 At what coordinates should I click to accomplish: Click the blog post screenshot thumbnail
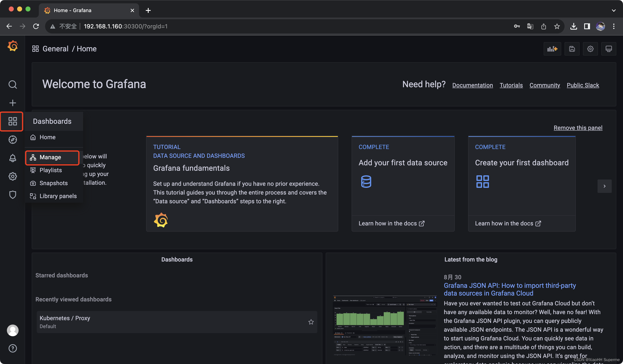384,325
